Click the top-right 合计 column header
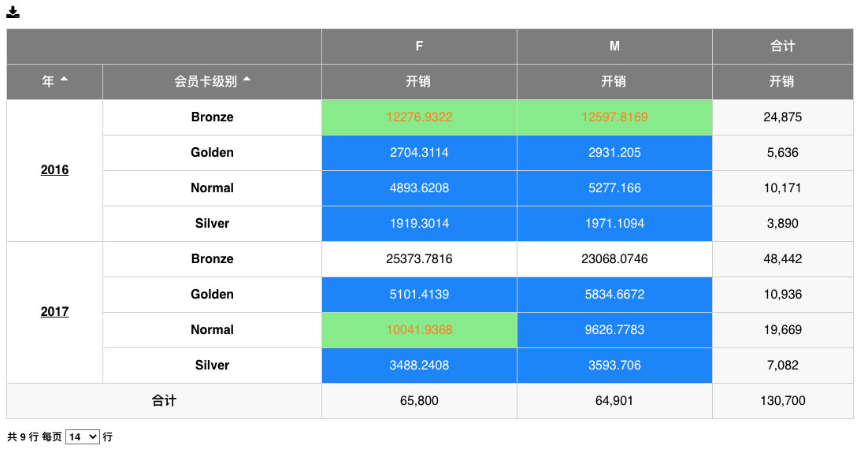Image resolution: width=868 pixels, height=453 pixels. pos(783,46)
